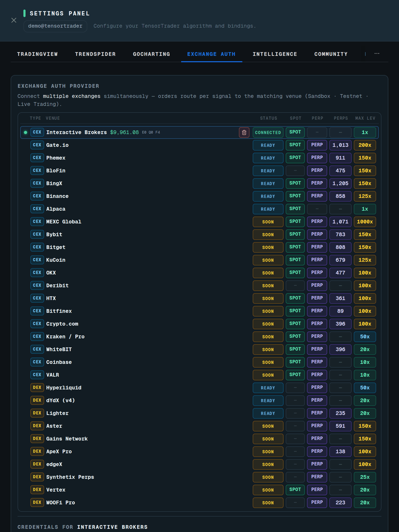Viewport: 399px width, 532px height.
Task: Click the READY badge for Gate.io
Action: coord(268,145)
